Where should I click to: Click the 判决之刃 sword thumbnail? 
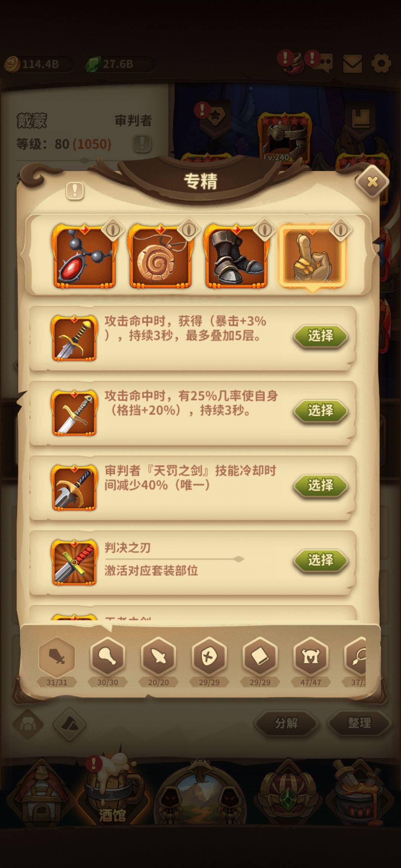[x=74, y=563]
